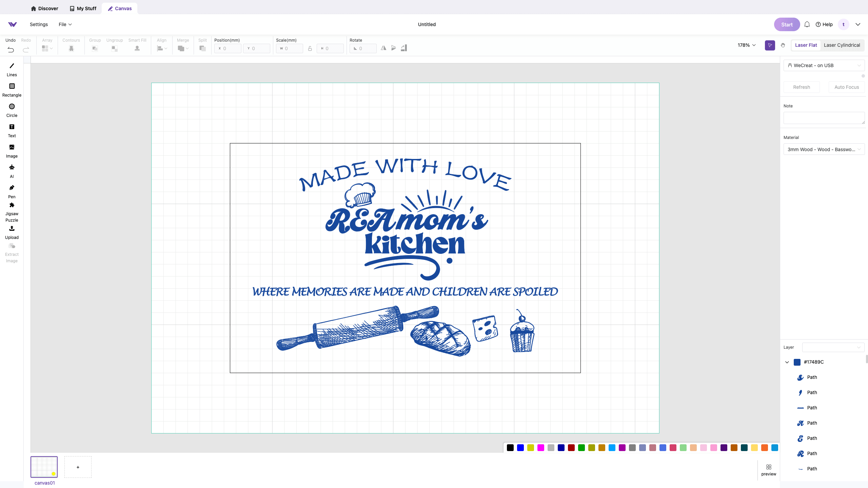
Task: Switch to the My Stuff tab
Action: tap(83, 8)
